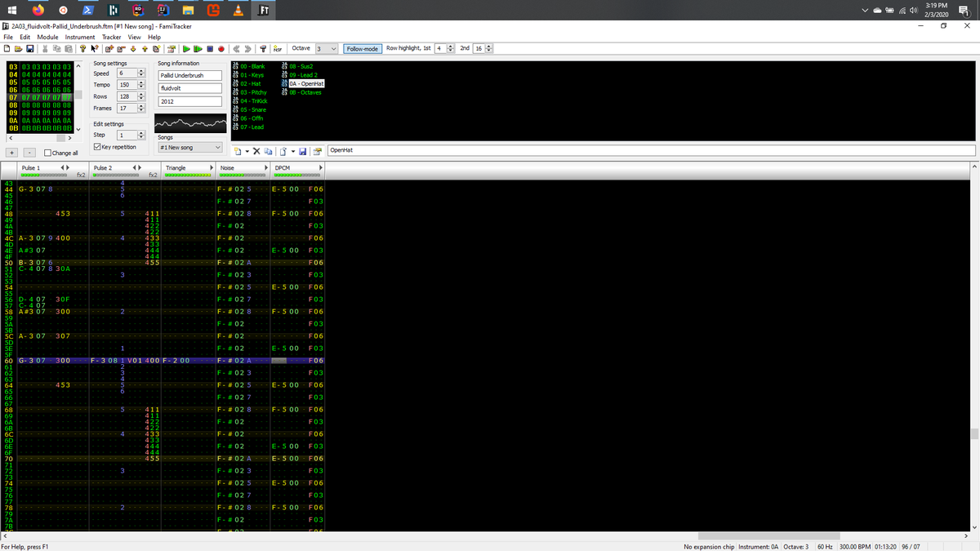
Task: Click the plus frame button
Action: click(12, 153)
